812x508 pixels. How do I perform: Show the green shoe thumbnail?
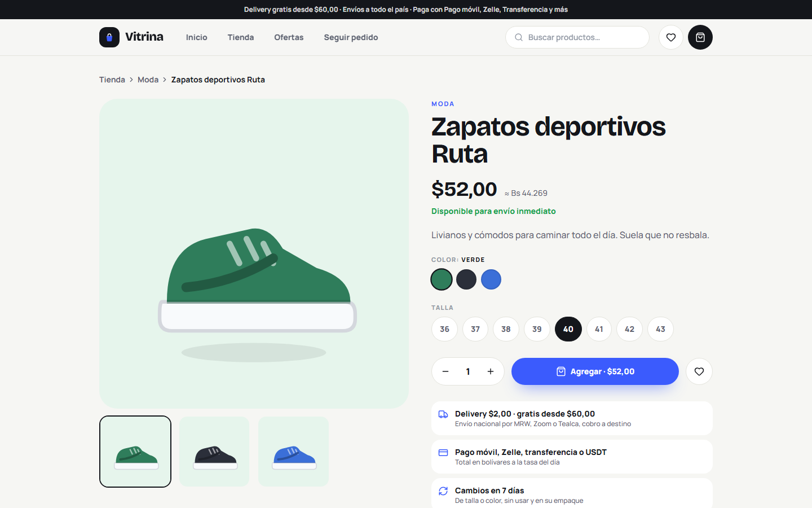[x=135, y=452]
